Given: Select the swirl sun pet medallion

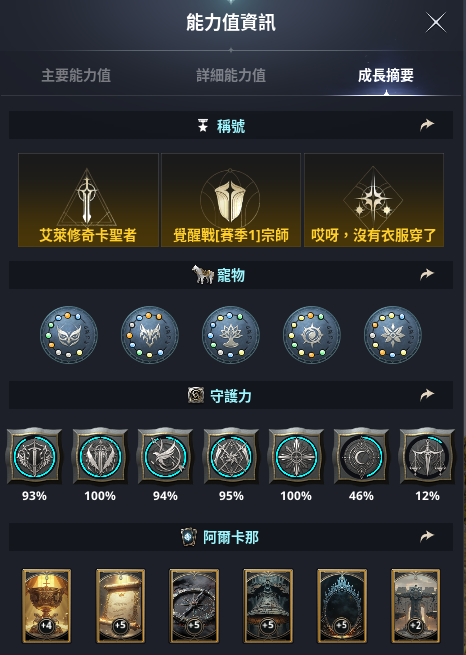Looking at the screenshot, I should point(312,335).
